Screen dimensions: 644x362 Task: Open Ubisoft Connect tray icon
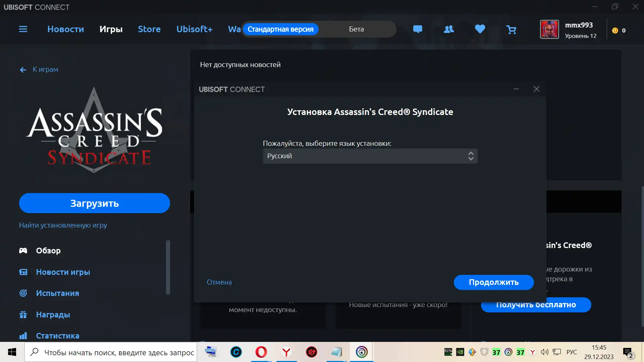(x=508, y=352)
